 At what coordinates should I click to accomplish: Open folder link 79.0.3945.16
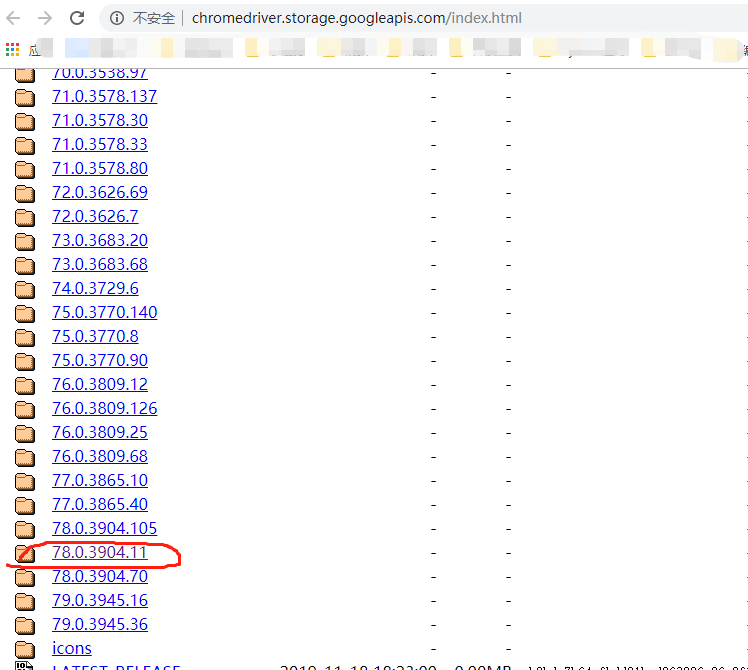tap(100, 600)
